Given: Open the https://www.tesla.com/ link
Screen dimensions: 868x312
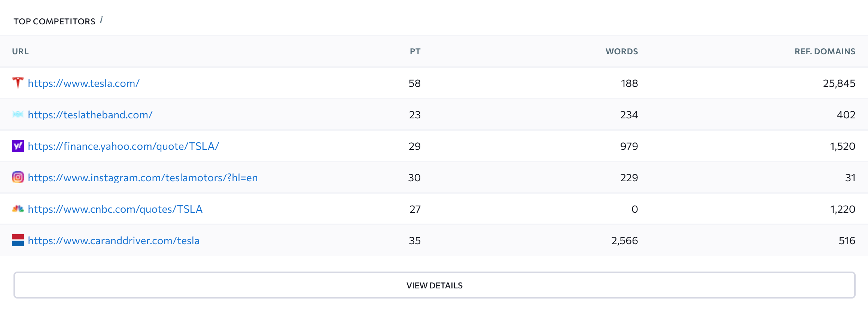Looking at the screenshot, I should (83, 83).
